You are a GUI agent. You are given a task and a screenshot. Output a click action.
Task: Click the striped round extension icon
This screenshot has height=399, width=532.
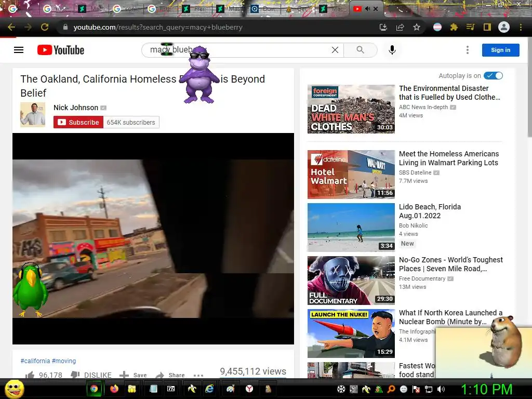(x=437, y=27)
